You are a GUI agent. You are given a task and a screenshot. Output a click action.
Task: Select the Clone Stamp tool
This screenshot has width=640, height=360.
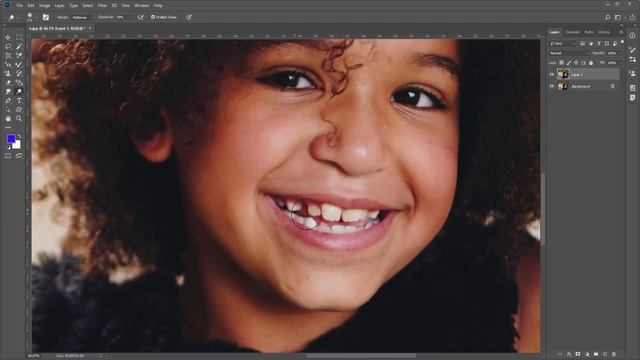pyautogui.click(x=8, y=73)
